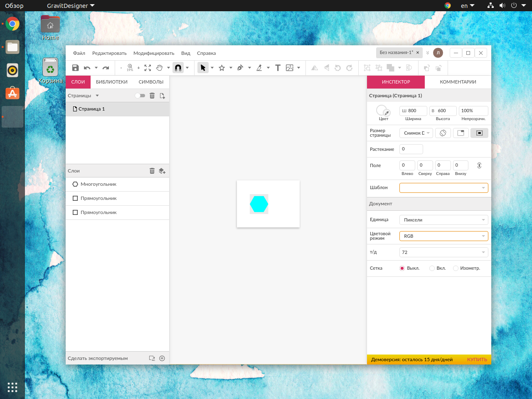
Task: Click the Group selection icon
Action: pyautogui.click(x=367, y=68)
